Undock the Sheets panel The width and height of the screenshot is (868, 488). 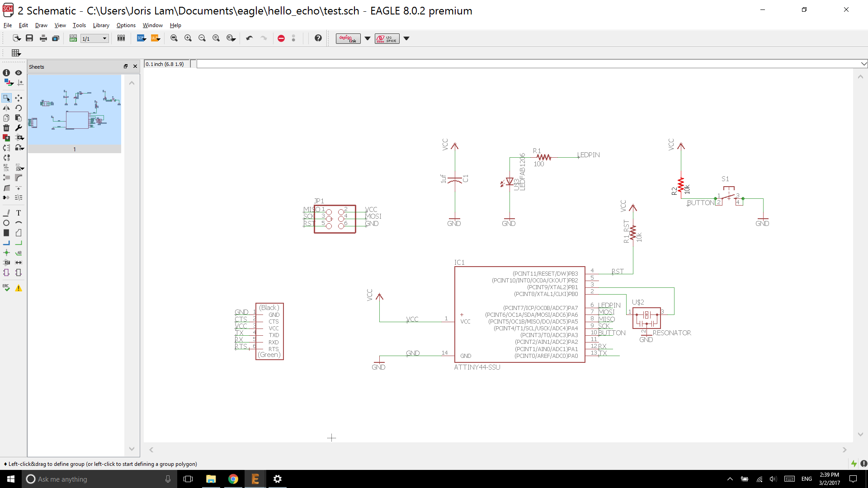[x=126, y=66]
